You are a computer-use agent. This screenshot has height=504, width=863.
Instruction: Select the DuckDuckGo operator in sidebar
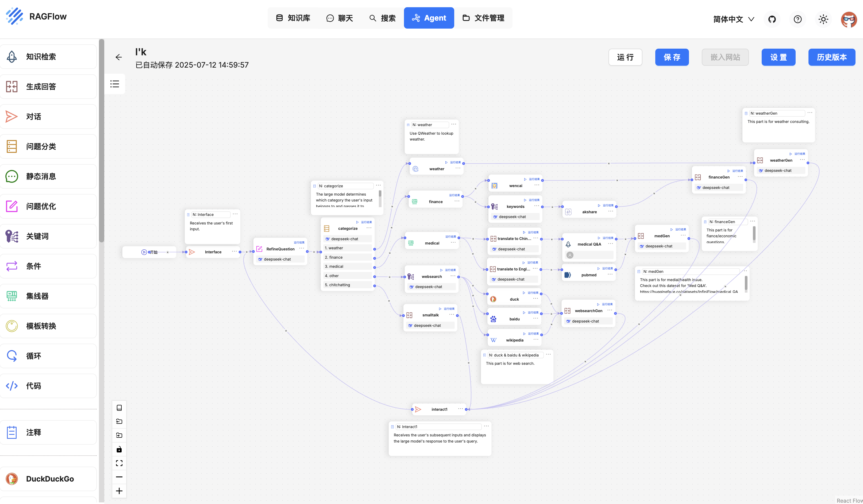(x=48, y=479)
